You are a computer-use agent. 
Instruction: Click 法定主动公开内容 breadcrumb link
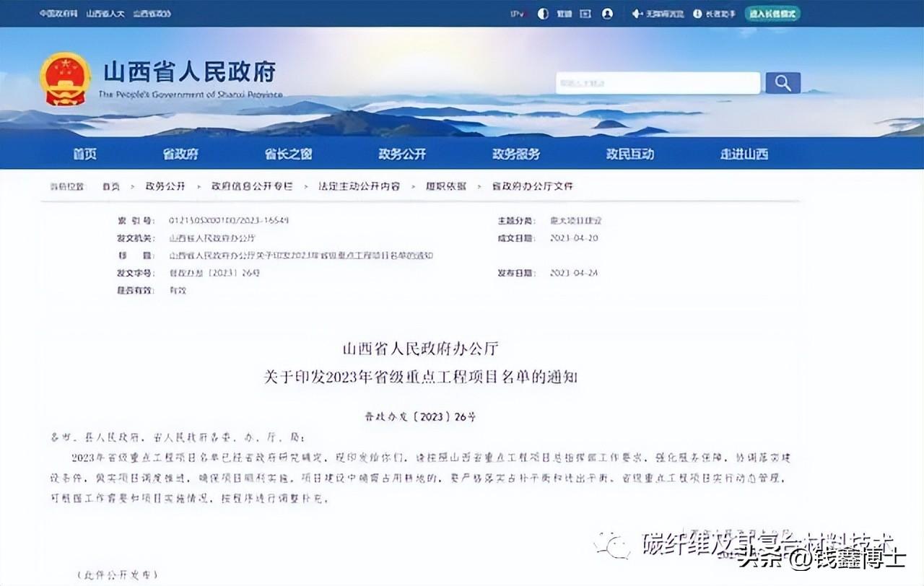pos(359,186)
